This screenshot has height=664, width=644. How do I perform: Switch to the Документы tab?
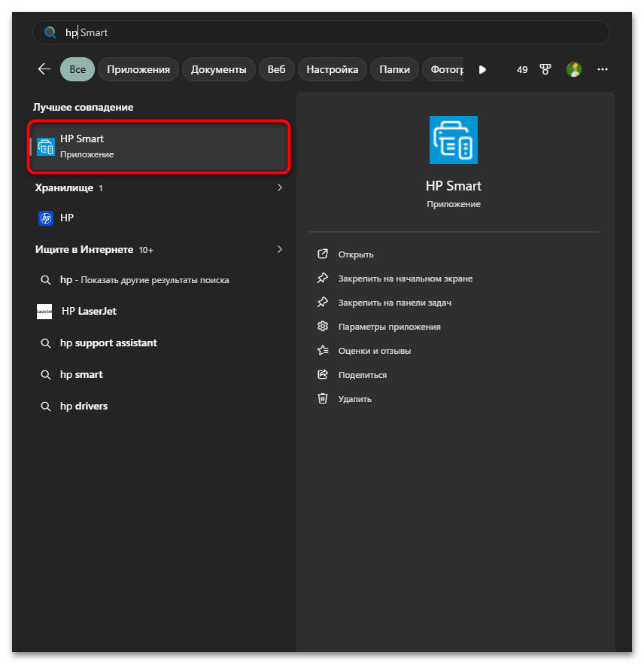click(218, 69)
